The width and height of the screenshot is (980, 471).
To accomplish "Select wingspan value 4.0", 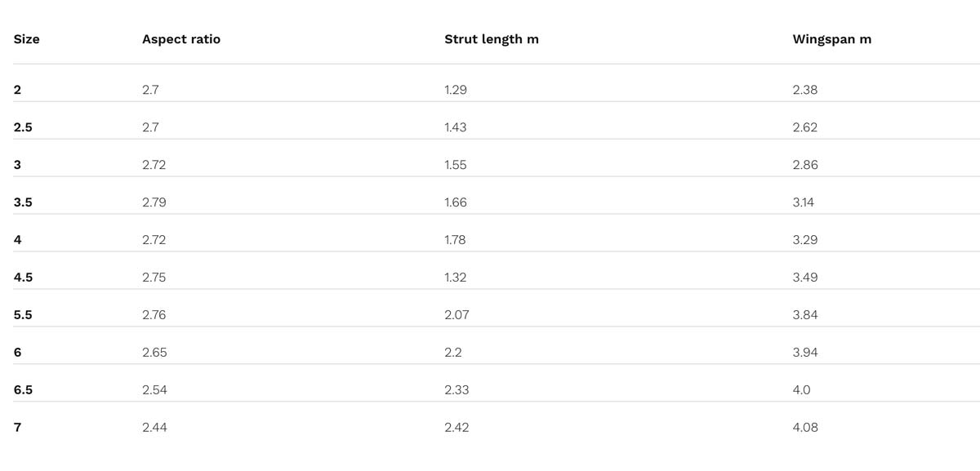I will tap(801, 390).
